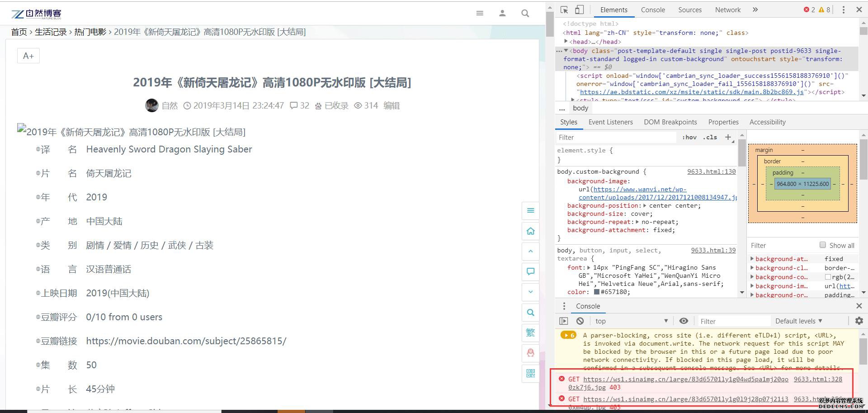Image resolution: width=868 pixels, height=413 pixels.
Task: Click the background-color rgb swatch in Computed
Action: click(828, 277)
